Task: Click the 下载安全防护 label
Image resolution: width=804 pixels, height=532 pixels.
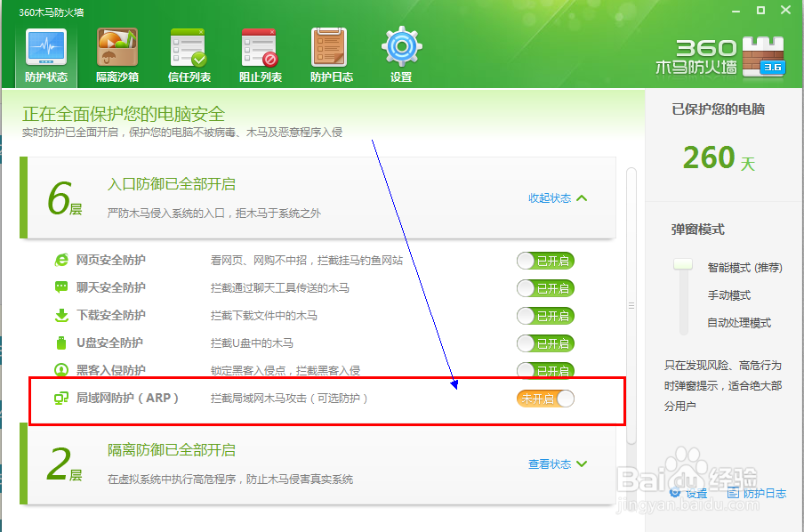Action: click(x=111, y=315)
